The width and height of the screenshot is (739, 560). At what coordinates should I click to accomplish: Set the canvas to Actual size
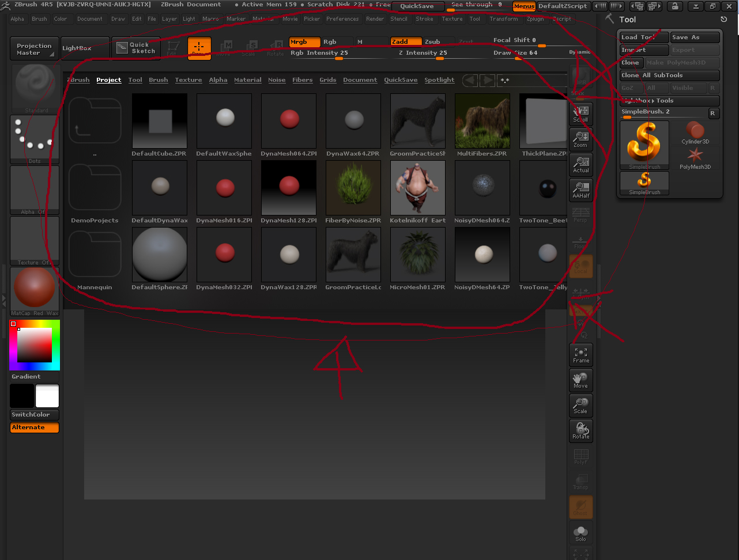580,164
